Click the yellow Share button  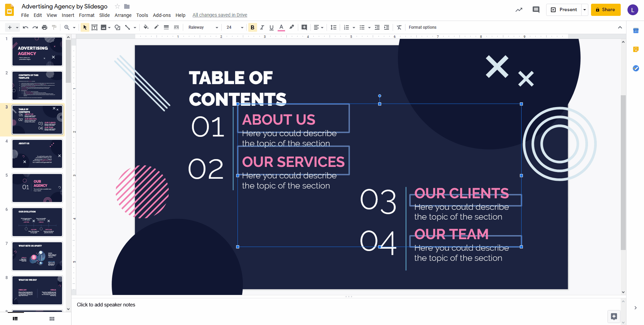(x=606, y=10)
